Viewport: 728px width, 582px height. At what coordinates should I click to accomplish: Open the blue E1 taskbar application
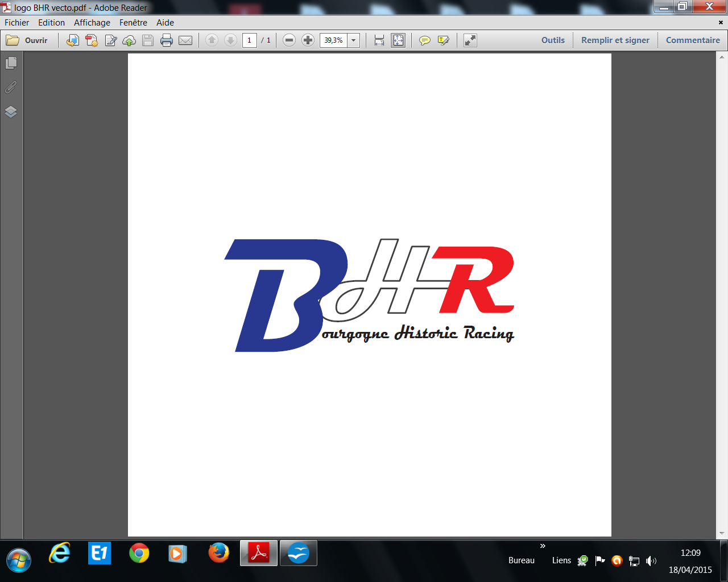tap(100, 553)
